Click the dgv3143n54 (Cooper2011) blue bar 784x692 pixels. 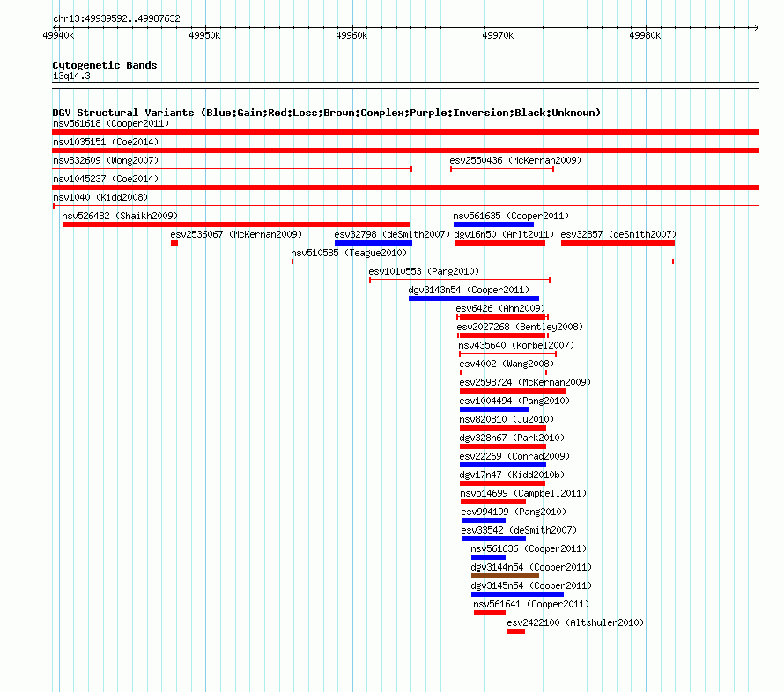point(474,298)
